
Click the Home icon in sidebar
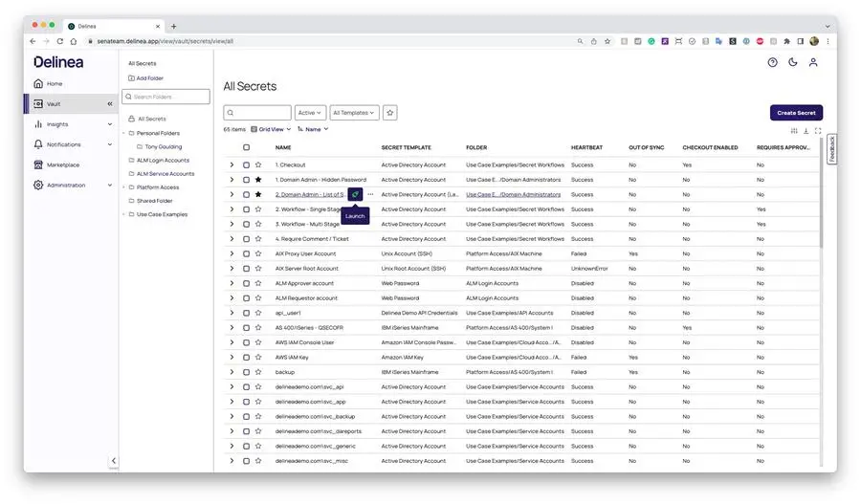pos(38,83)
